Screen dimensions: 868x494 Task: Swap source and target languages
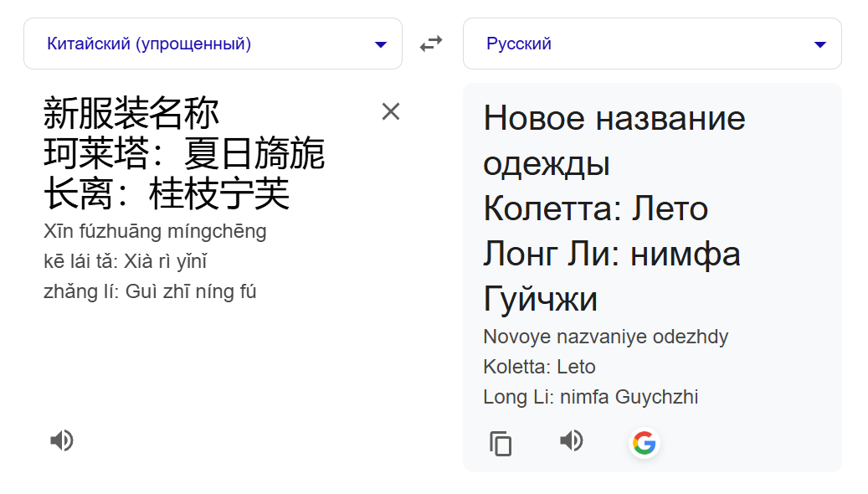pyautogui.click(x=431, y=44)
